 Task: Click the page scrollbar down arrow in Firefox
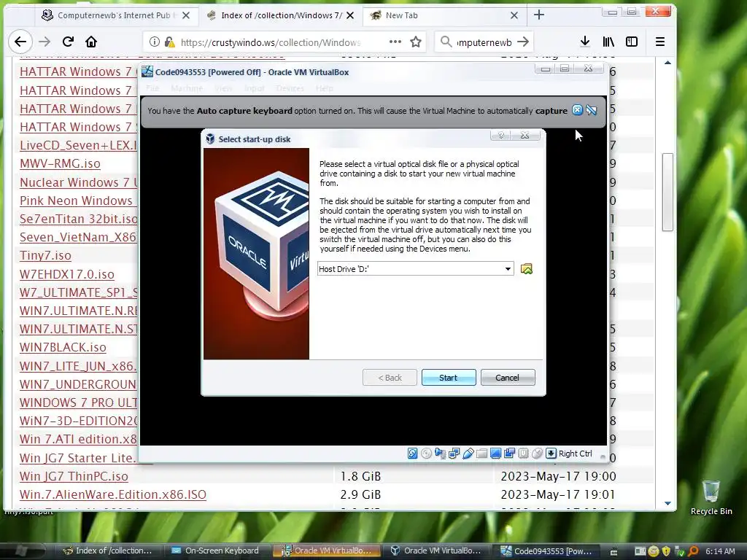pyautogui.click(x=667, y=503)
